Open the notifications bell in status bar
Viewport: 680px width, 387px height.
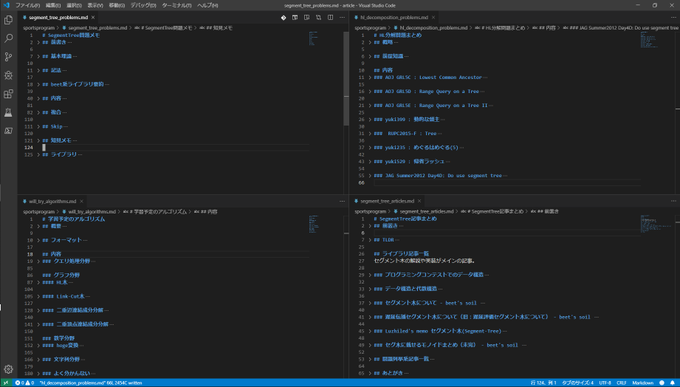(x=673, y=383)
